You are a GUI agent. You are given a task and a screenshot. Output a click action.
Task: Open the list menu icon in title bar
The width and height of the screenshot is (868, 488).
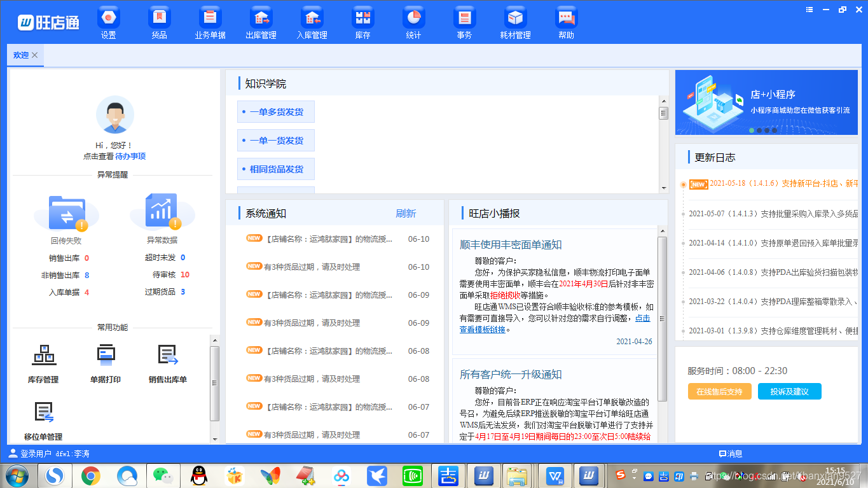[x=809, y=10]
